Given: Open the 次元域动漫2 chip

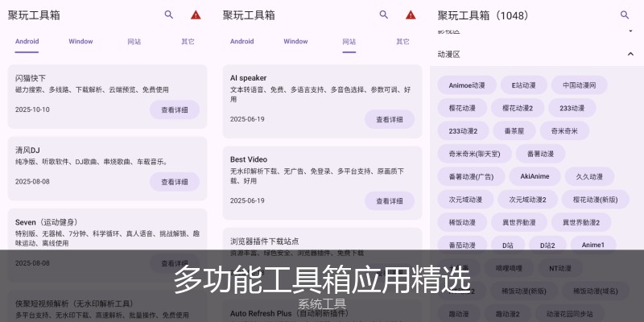Looking at the screenshot, I should [x=527, y=200].
